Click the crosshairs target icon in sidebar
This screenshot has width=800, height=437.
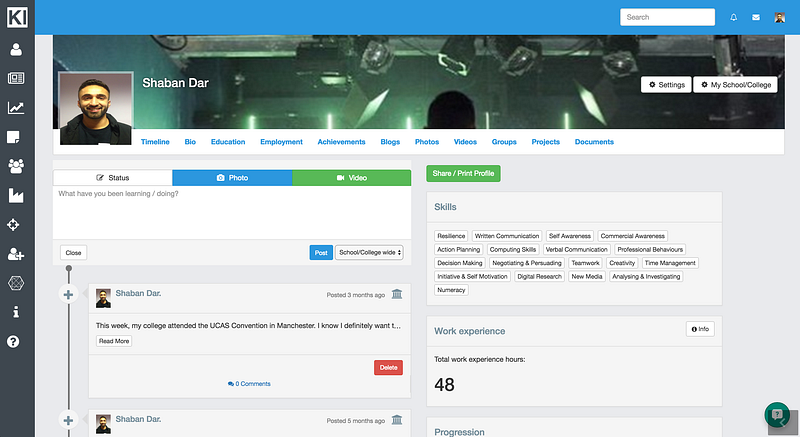click(x=13, y=225)
